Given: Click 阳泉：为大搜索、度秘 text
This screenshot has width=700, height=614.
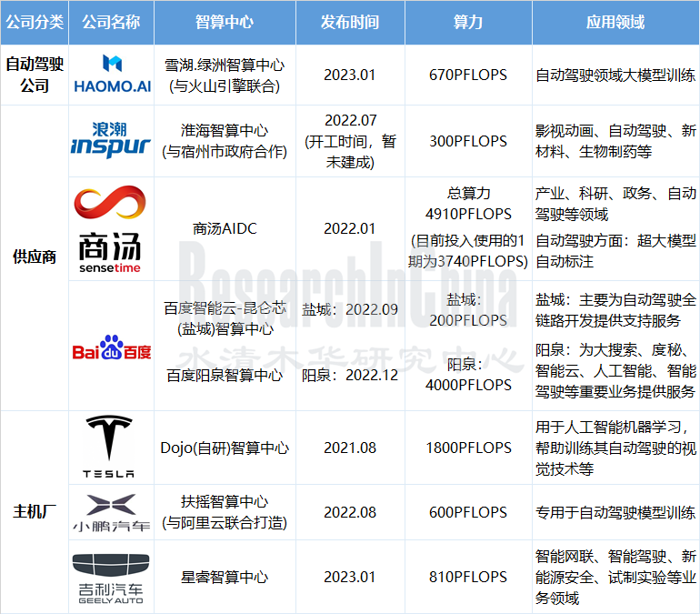Looking at the screenshot, I should 615,370.
